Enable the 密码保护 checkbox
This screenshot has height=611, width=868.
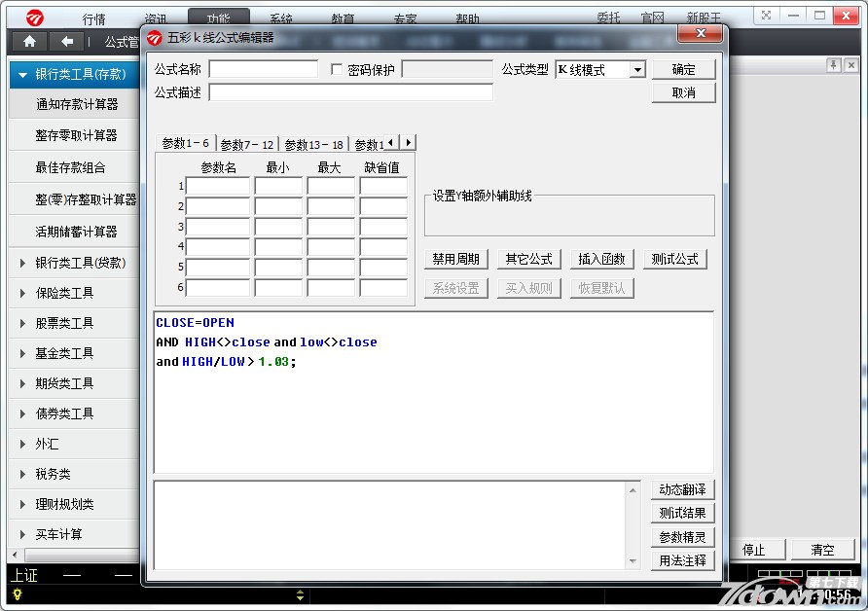(336, 69)
